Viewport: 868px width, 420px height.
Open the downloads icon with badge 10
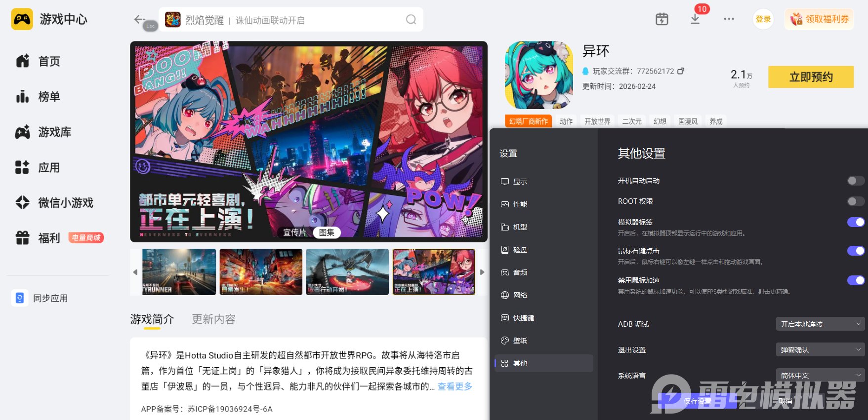tap(695, 19)
